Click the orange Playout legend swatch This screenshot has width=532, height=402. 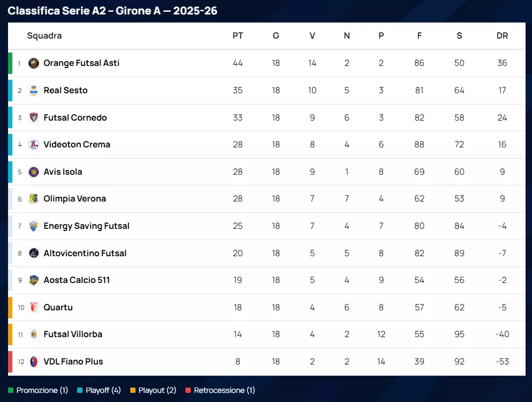(x=133, y=391)
